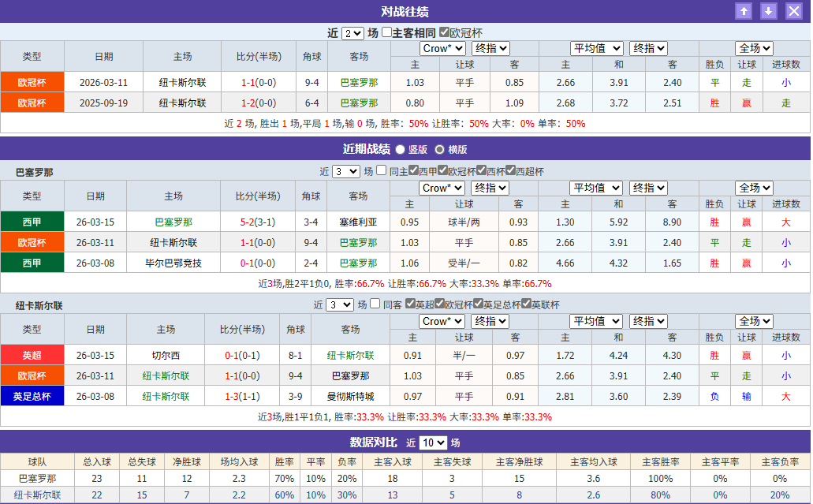The image size is (813, 504).
Task: Click the up arrow icon in the title bar
Action: click(744, 11)
